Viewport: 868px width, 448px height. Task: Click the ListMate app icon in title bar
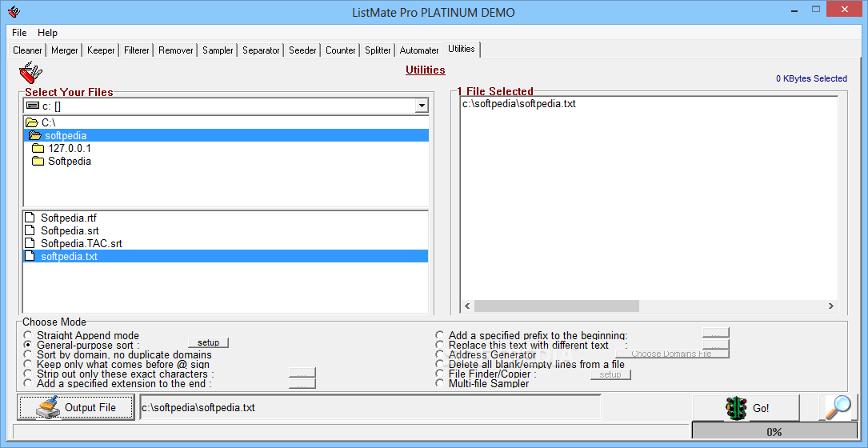tap(15, 11)
